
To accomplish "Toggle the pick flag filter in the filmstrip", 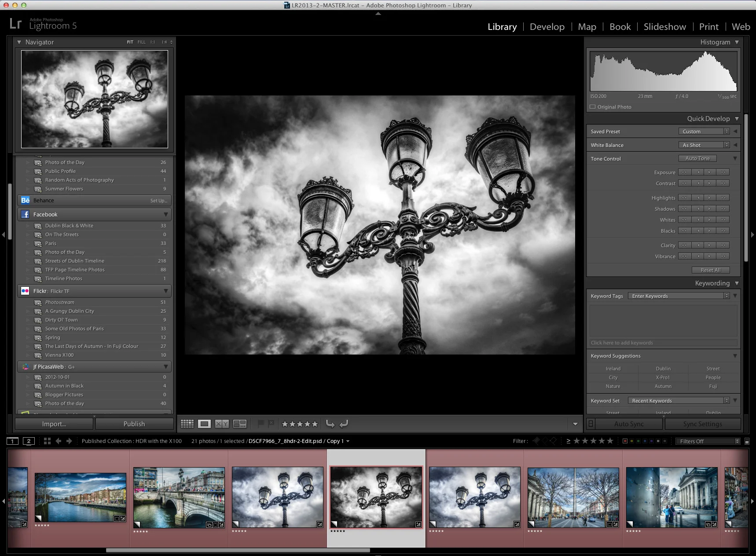I will tap(536, 441).
